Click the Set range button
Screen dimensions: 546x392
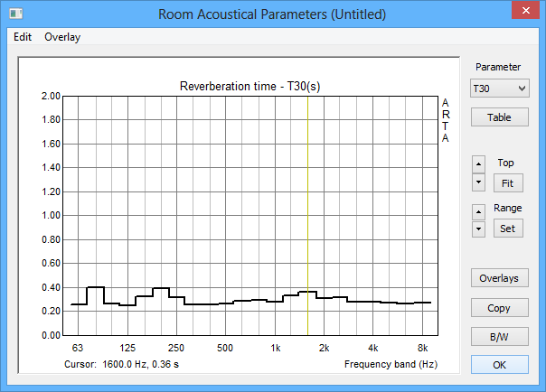507,229
